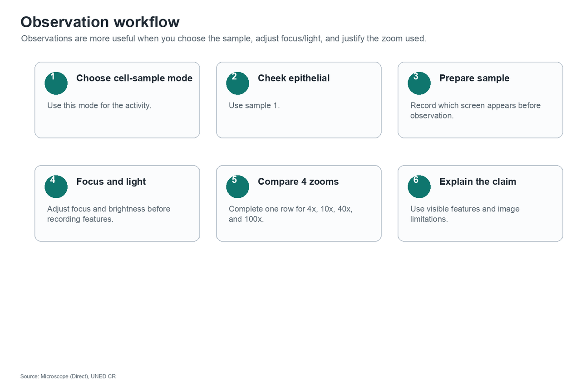
Task: Click the step 5 number circle
Action: 238,186
